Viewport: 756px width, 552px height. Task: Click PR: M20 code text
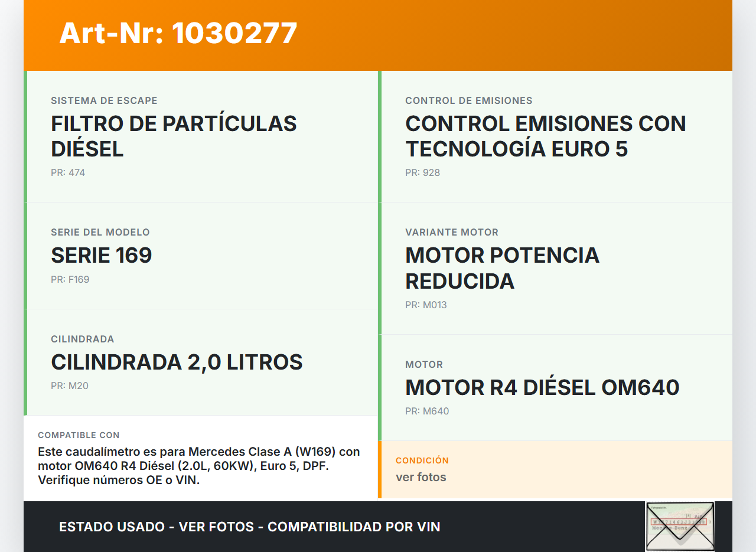click(x=70, y=386)
